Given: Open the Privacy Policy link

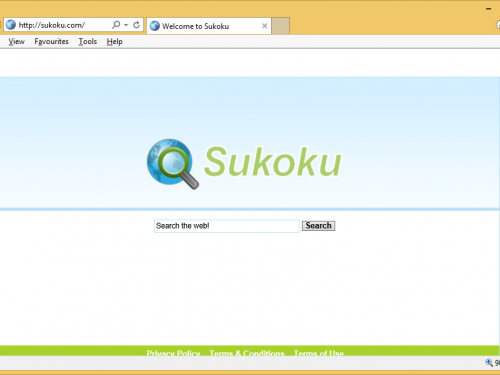Looking at the screenshot, I should (x=173, y=353).
